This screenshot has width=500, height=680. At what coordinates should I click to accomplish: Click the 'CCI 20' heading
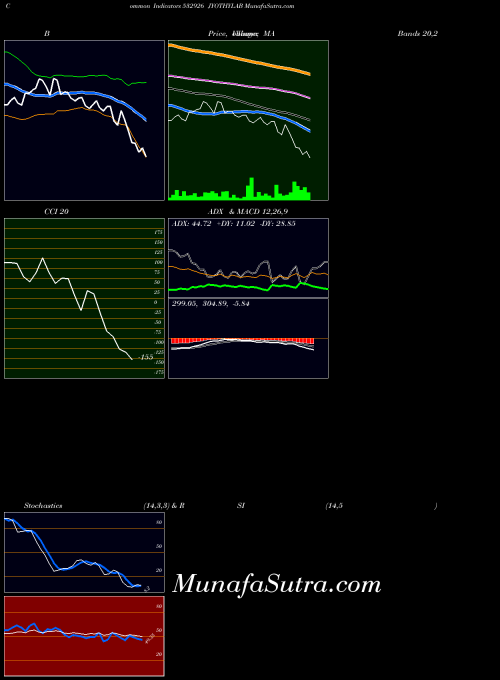[x=56, y=212]
